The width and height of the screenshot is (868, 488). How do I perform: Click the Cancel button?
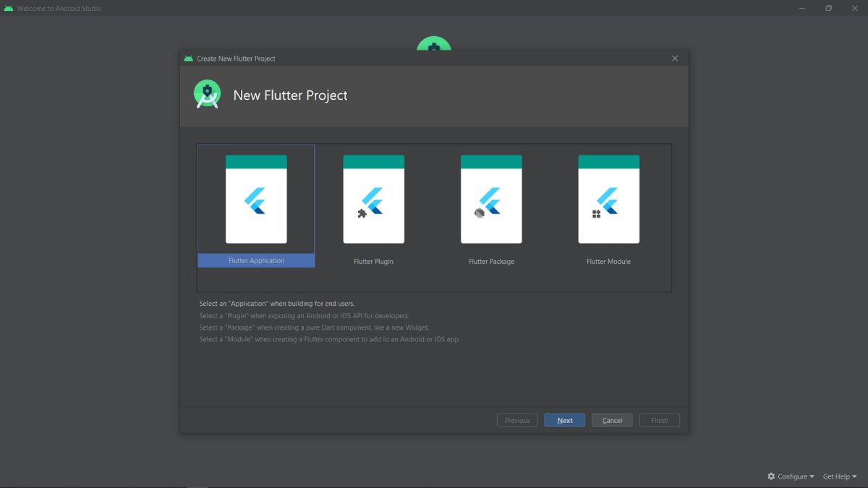[612, 420]
